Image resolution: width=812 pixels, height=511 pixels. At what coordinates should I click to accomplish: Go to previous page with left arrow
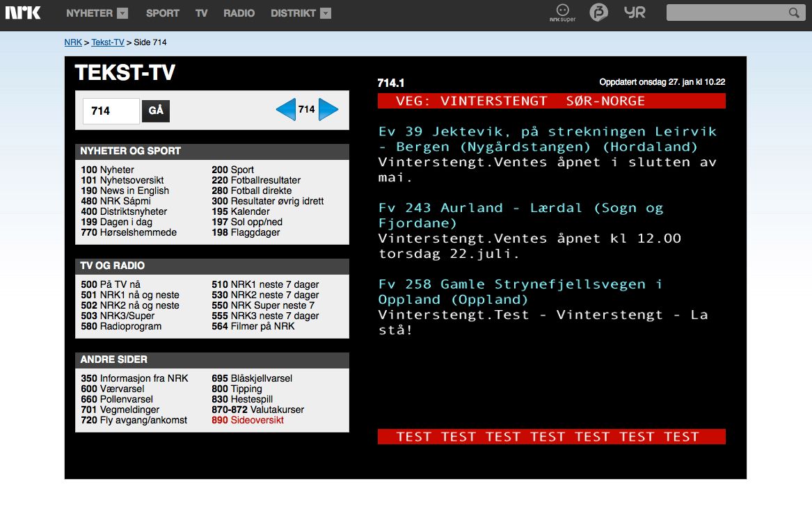[286, 110]
